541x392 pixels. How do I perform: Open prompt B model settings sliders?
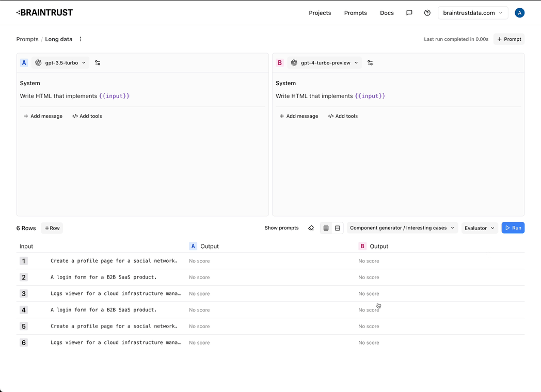(x=370, y=63)
